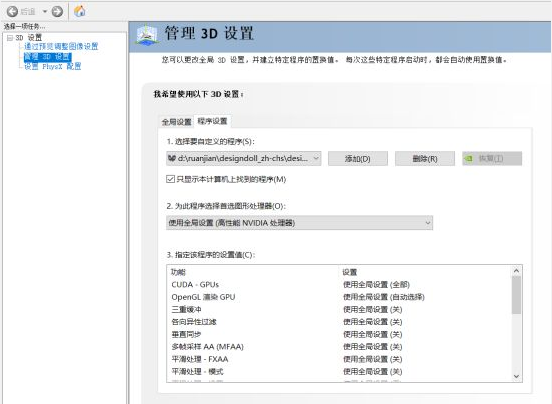The height and width of the screenshot is (404, 552).
Task: Click the FXAA setting value
Action: click(372, 359)
